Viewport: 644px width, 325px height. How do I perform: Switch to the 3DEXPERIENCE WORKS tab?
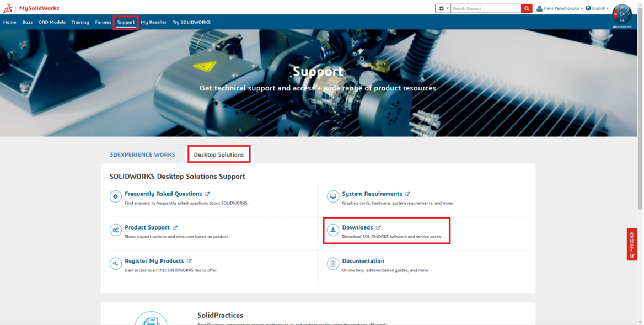point(142,154)
